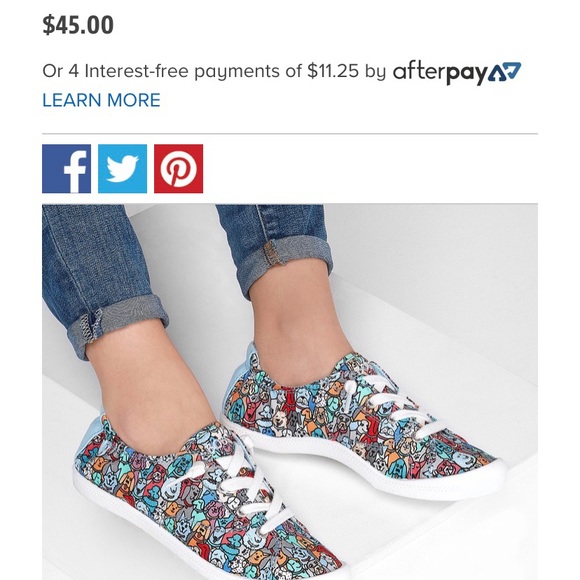The image size is (580, 580).
Task: Select the $45.00 price text
Action: pos(78,25)
